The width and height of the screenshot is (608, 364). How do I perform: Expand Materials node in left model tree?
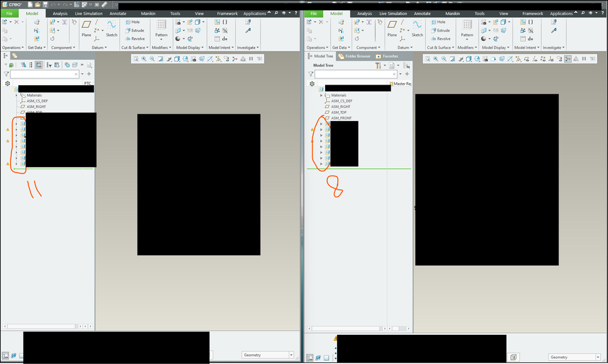16,96
